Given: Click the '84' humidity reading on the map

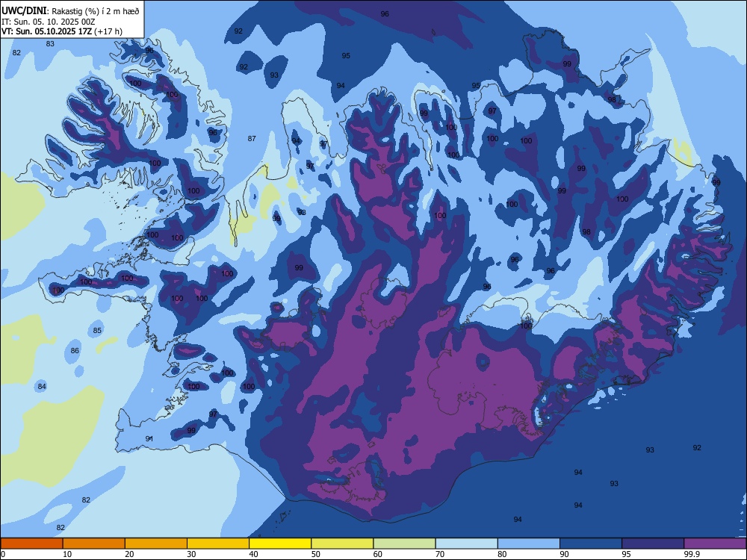Looking at the screenshot, I should pos(42,387).
